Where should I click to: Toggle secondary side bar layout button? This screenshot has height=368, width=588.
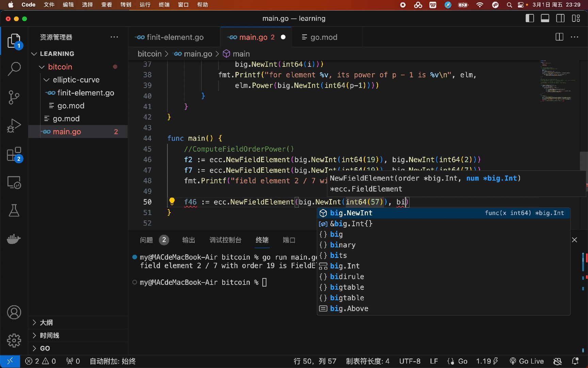click(560, 18)
